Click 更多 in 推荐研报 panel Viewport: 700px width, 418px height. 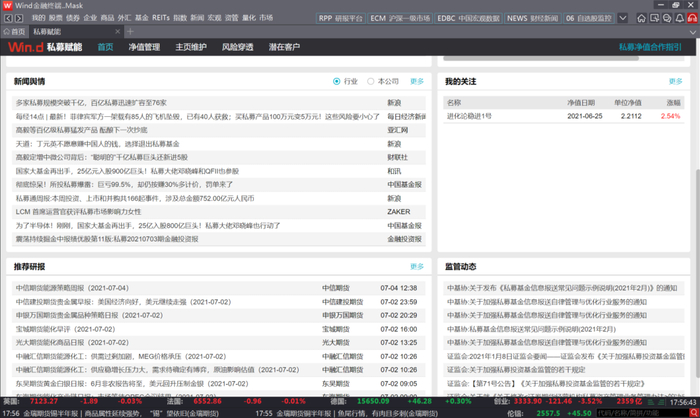pyautogui.click(x=417, y=267)
